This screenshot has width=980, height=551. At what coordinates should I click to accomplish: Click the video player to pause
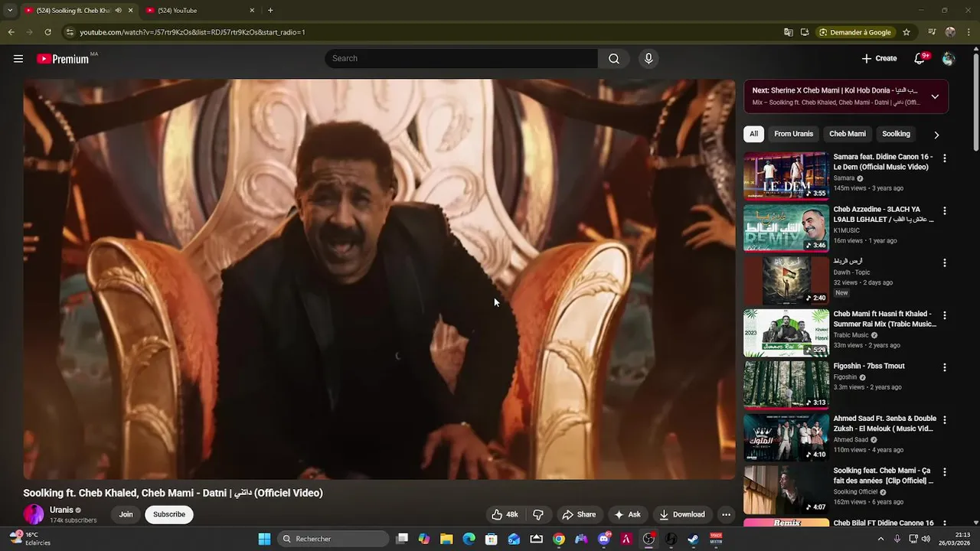coord(379,279)
